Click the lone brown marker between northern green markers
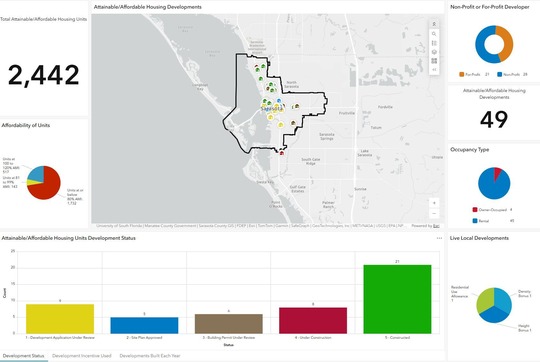The width and height of the screenshot is (540, 362). pos(268,89)
